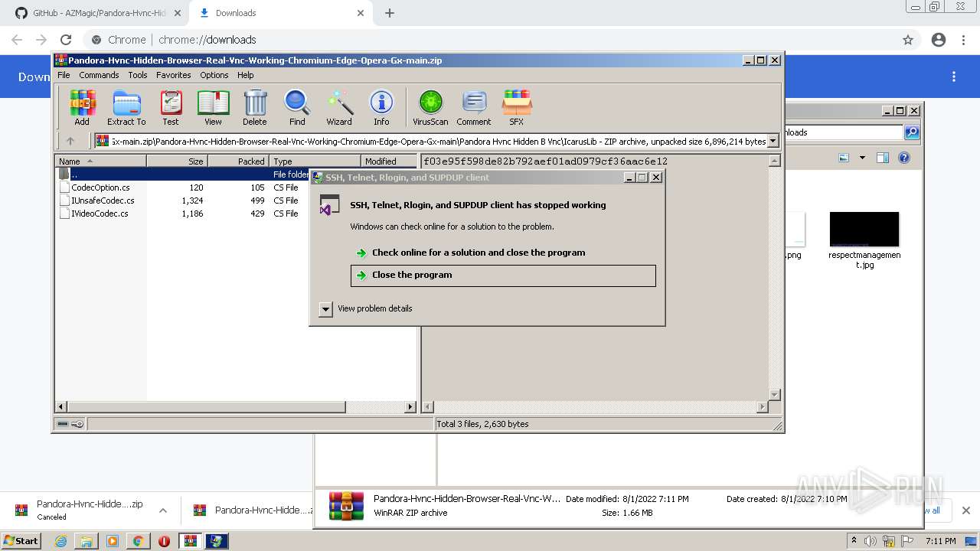This screenshot has height=551, width=980.
Task: Click the Test archive icon
Action: point(171,108)
